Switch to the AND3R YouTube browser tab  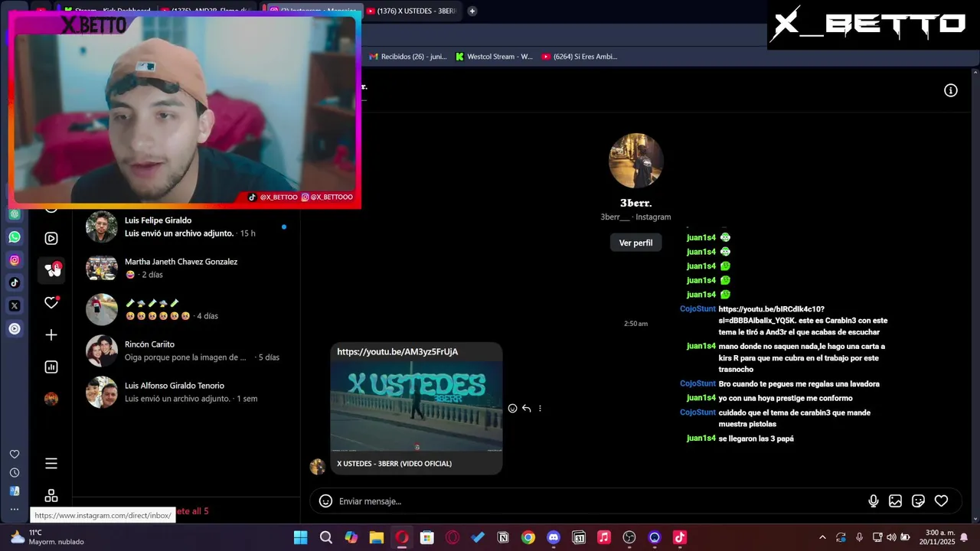click(x=207, y=11)
